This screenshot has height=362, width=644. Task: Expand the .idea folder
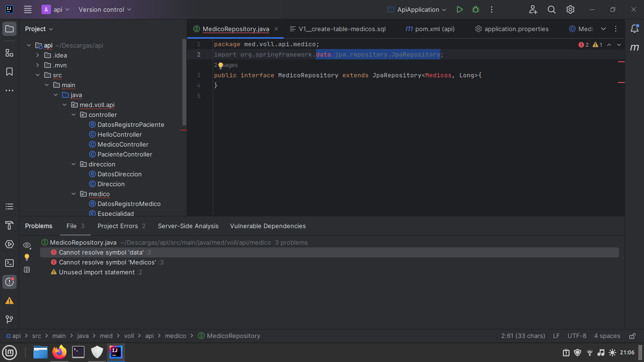(x=38, y=55)
